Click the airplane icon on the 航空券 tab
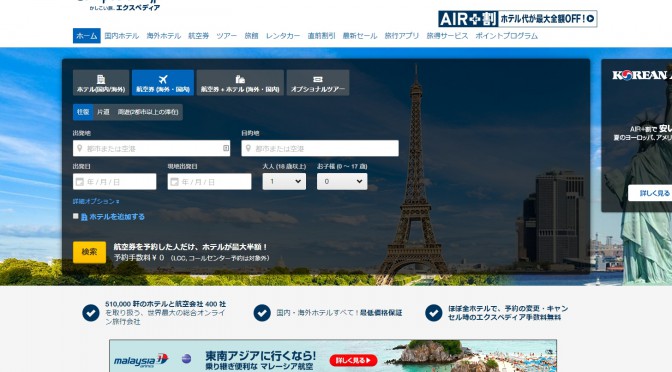 (x=163, y=79)
